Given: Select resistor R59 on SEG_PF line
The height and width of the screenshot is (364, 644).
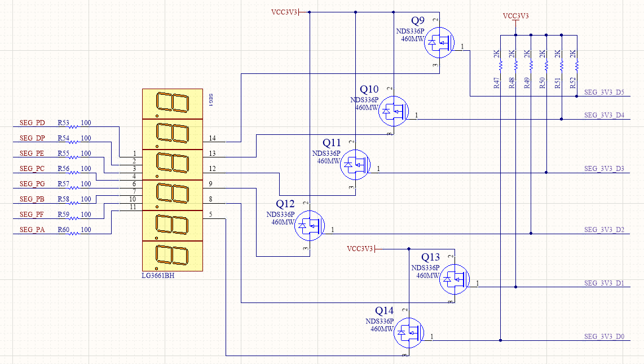Looking at the screenshot, I should pyautogui.click(x=73, y=218).
